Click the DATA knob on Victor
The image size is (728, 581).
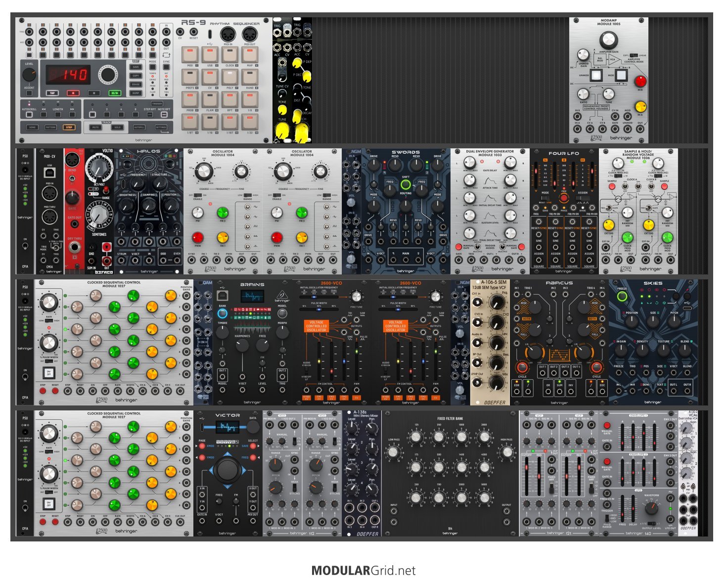pyautogui.click(x=253, y=427)
